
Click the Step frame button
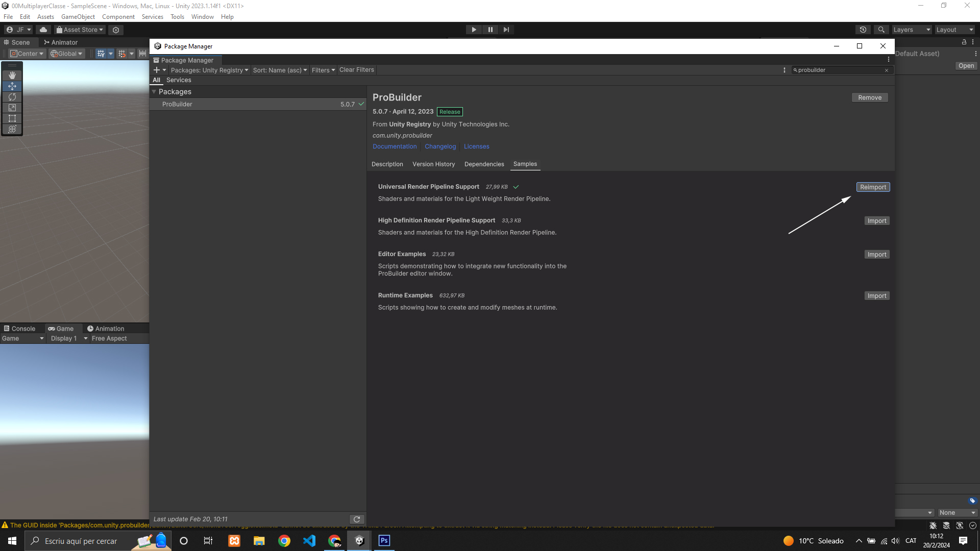point(506,30)
